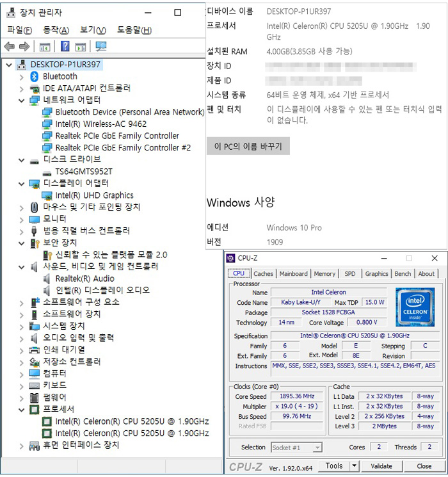448x477 pixels.
Task: Click the 모니터 monitor icon
Action: click(35, 220)
